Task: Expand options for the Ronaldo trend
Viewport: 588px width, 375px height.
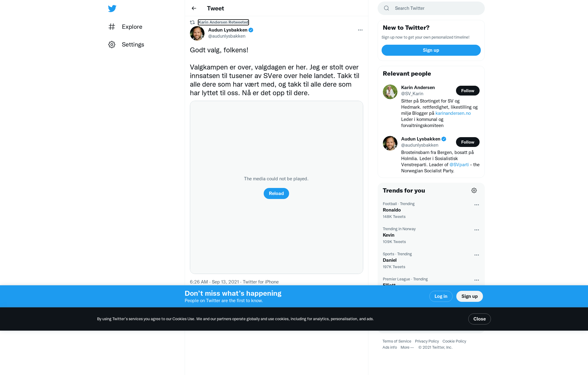Action: 477,205
